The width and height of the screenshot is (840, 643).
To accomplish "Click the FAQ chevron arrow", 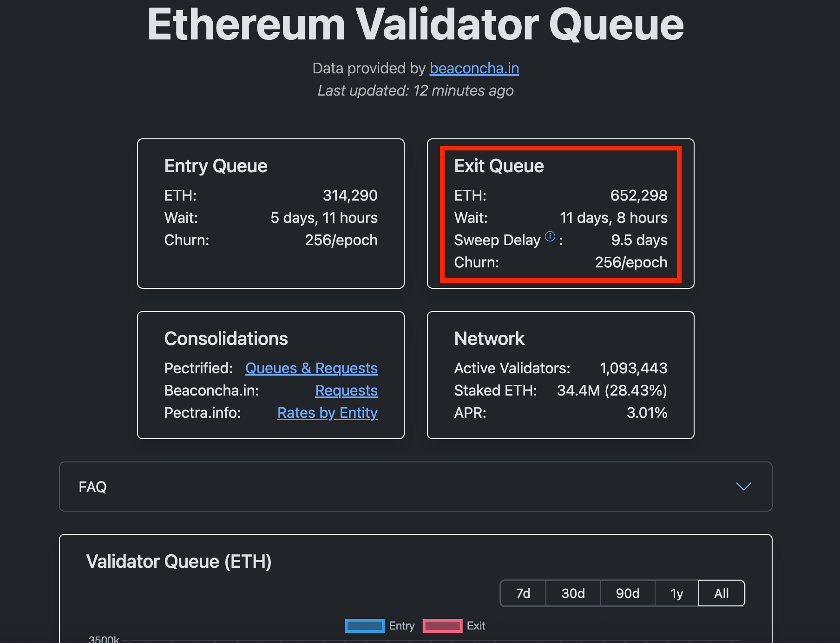I will tap(744, 486).
